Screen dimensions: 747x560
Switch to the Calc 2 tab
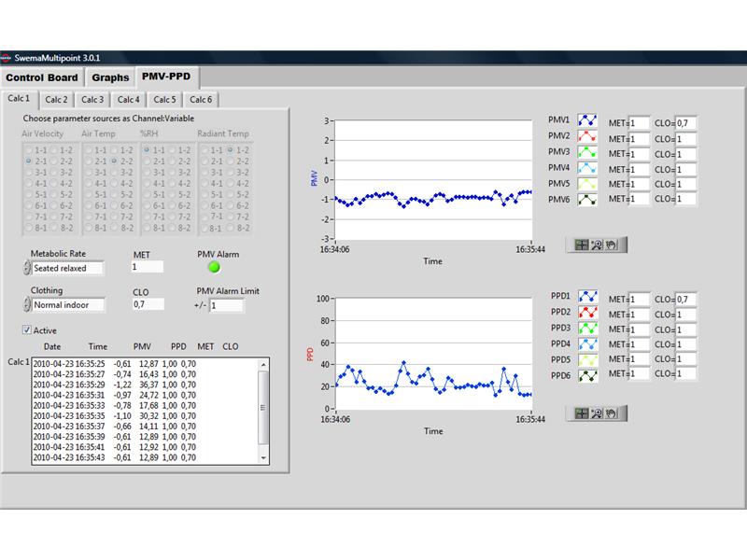click(x=56, y=100)
